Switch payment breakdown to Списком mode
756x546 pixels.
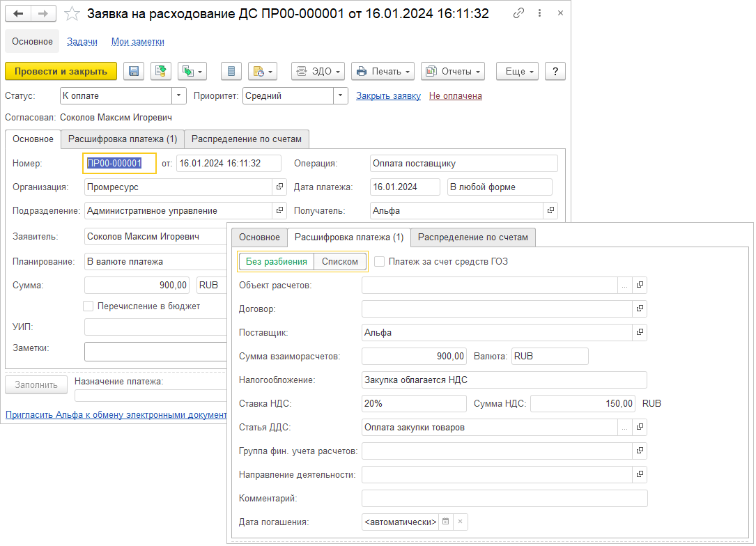[x=339, y=262]
